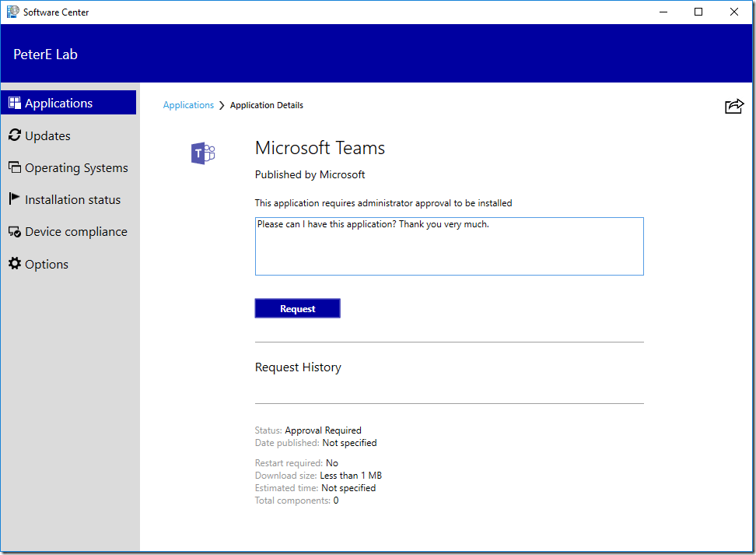This screenshot has width=756, height=555.
Task: Click the Updates refresh arrows icon
Action: pyautogui.click(x=15, y=135)
